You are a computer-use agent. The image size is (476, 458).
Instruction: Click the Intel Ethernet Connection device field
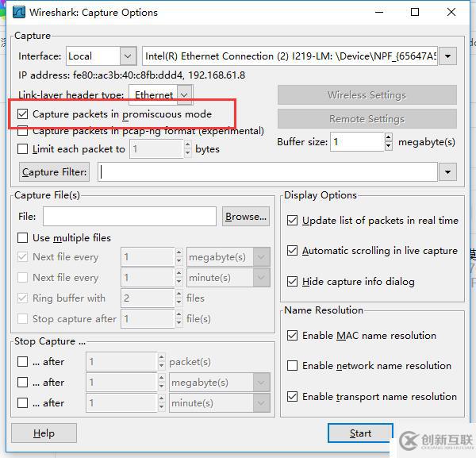coord(290,56)
